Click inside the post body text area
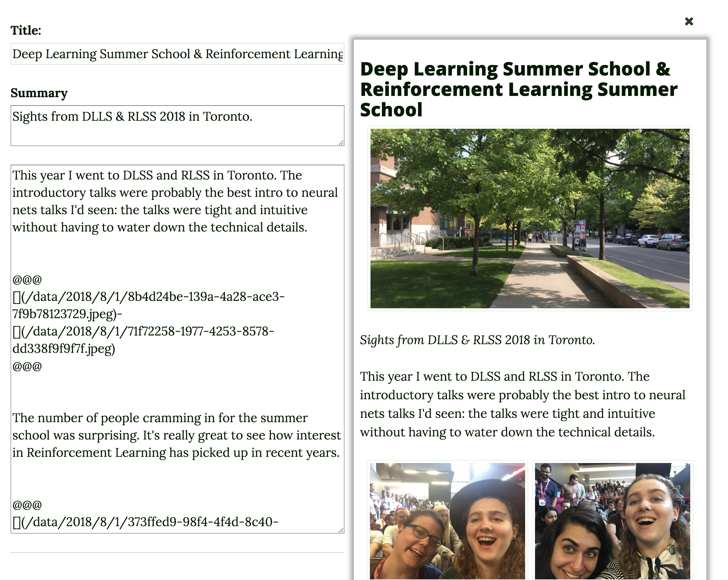The width and height of the screenshot is (728, 580). 177,349
